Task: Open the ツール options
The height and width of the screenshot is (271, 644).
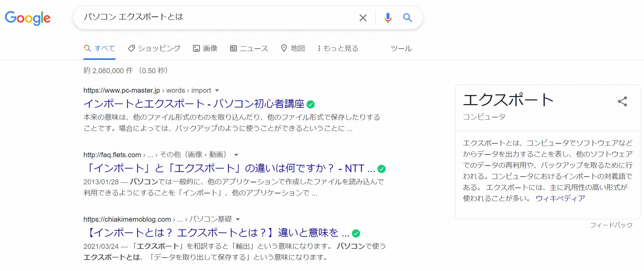Action: [x=401, y=48]
